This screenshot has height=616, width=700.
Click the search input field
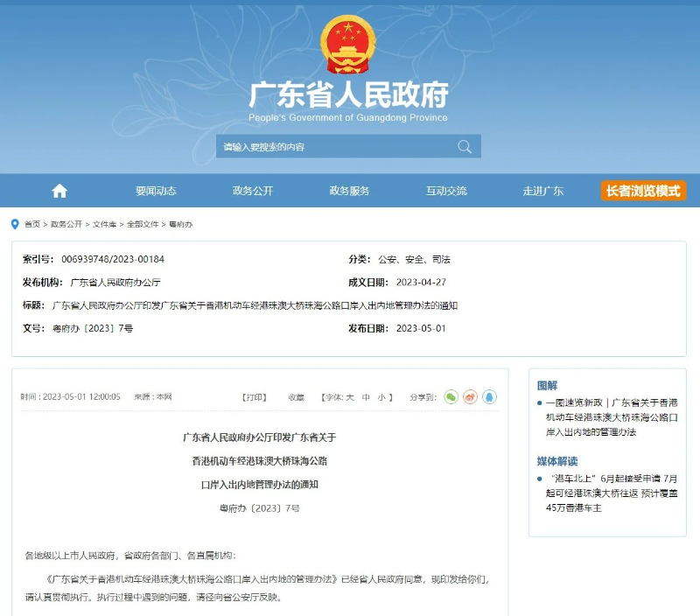(332, 146)
